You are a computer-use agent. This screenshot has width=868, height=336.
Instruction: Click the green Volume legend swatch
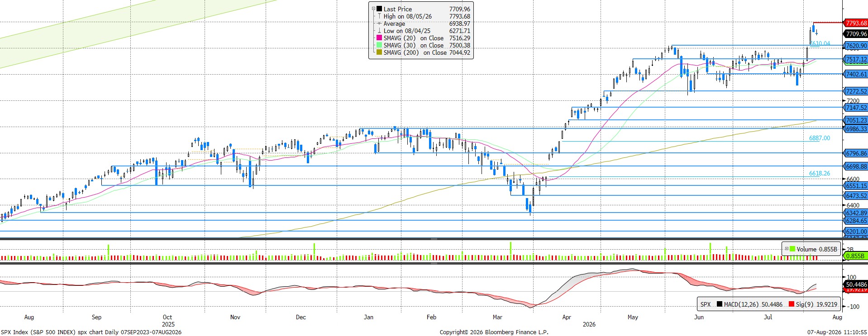[x=792, y=249]
